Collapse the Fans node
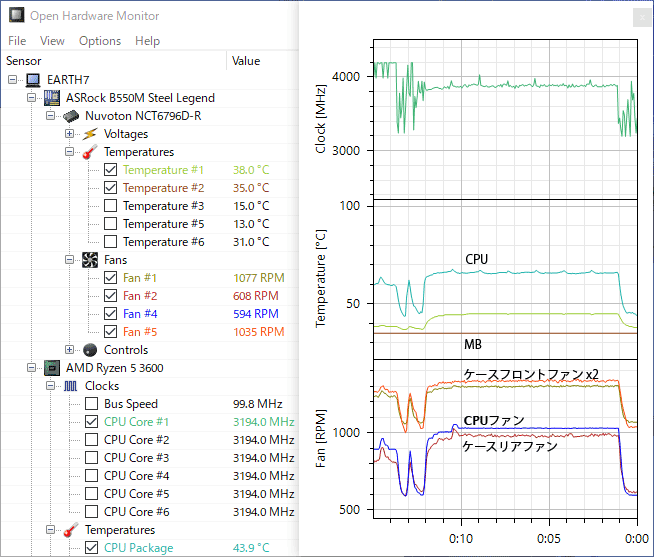The image size is (654, 557). [69, 260]
